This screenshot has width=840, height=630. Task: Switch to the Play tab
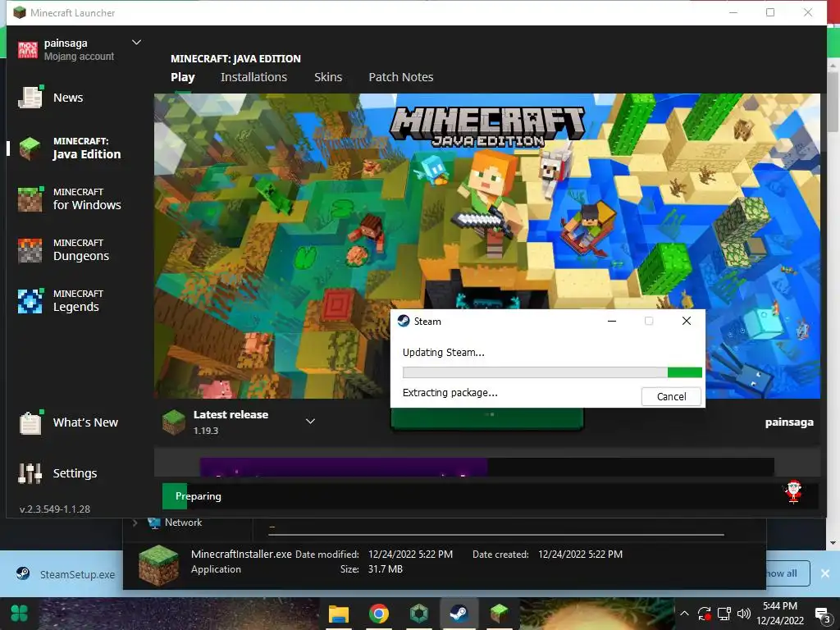click(183, 77)
